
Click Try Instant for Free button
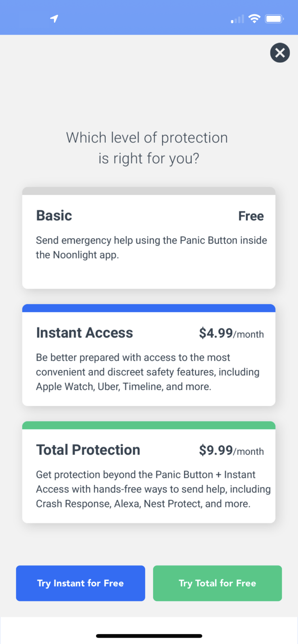[81, 583]
